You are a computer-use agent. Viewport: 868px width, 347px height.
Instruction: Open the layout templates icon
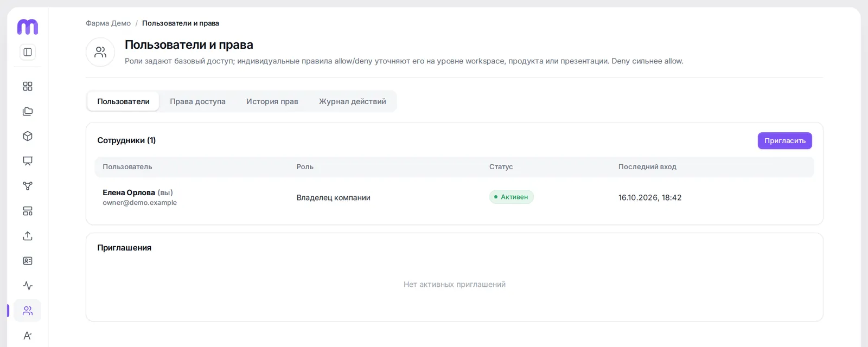point(28,211)
